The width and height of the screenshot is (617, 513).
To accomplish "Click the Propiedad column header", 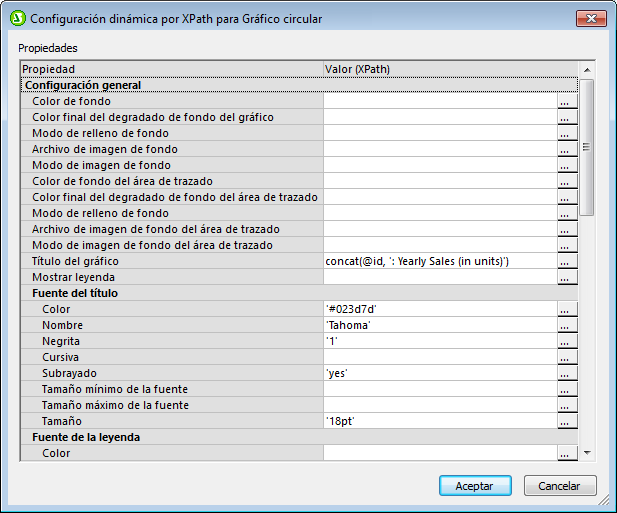I will click(171, 69).
